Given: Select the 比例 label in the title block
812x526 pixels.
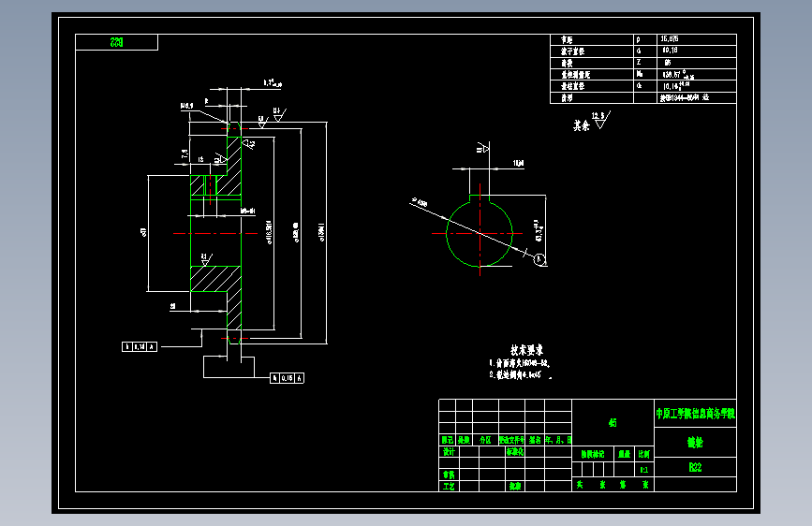Looking at the screenshot, I should tap(643, 454).
